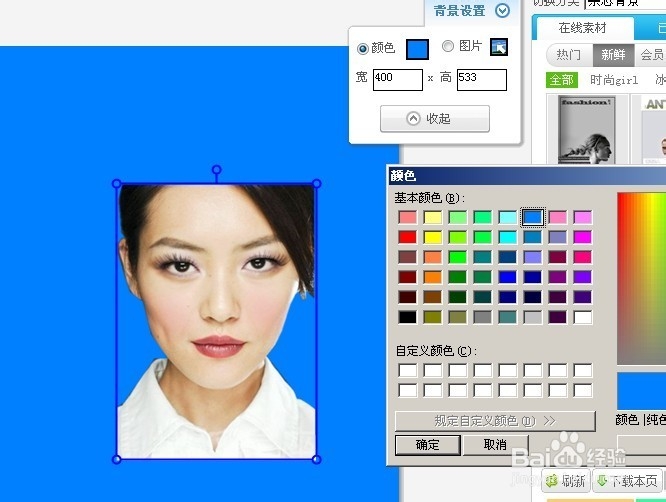Click 确定 in the color dialog
Screen dimensions: 666x502
click(x=427, y=445)
